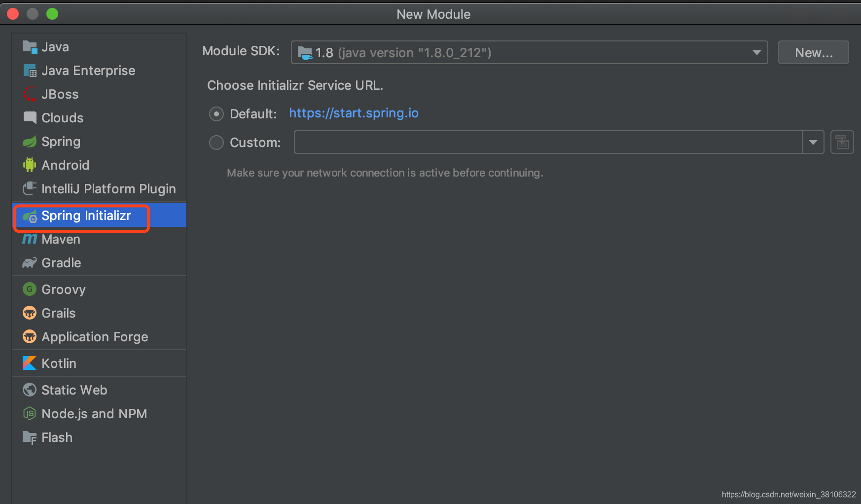Select the Groovy module type

(x=99, y=289)
